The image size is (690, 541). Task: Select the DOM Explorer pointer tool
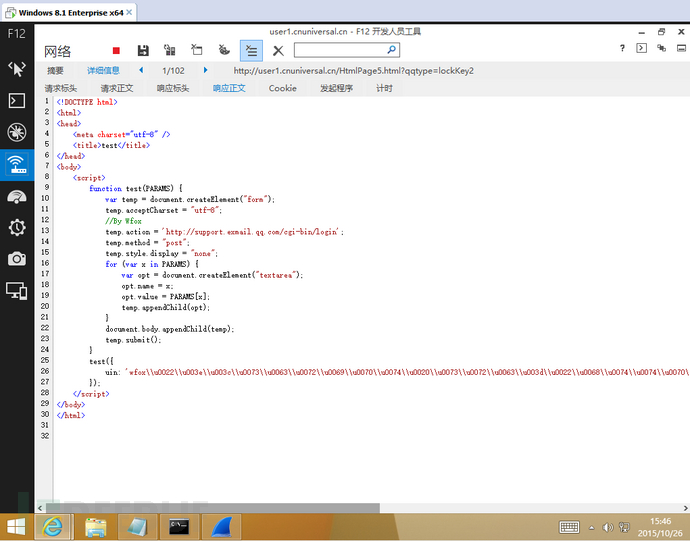17,69
